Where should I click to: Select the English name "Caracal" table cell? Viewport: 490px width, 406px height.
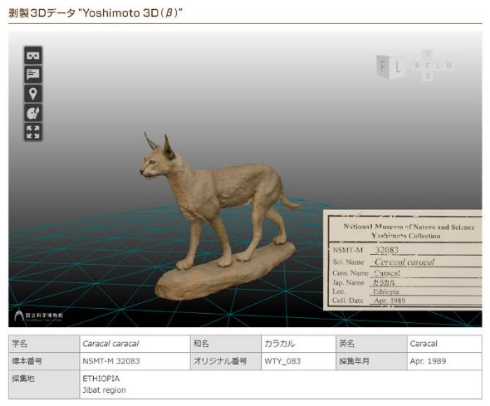444,344
